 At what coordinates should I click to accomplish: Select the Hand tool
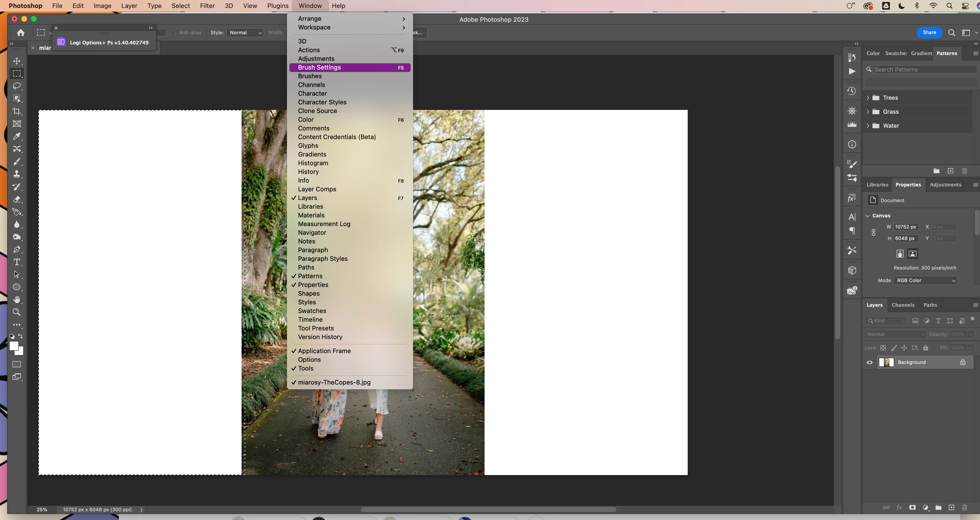17,299
